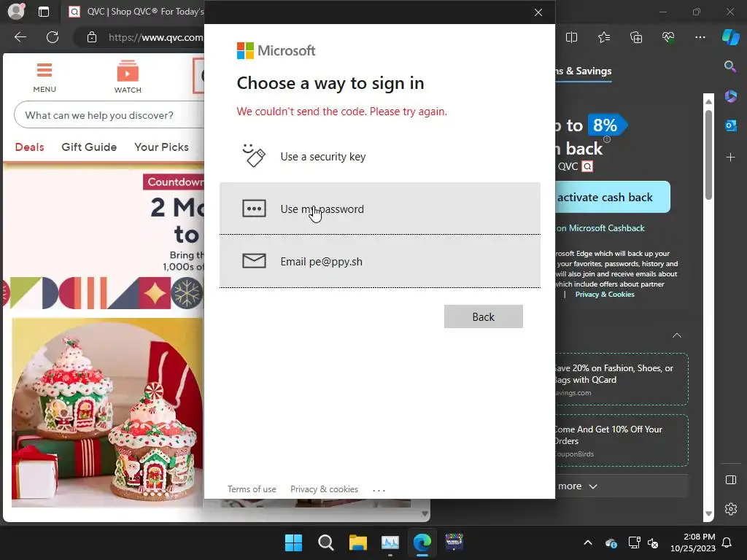Click the 8% cashback badge

pyautogui.click(x=606, y=125)
